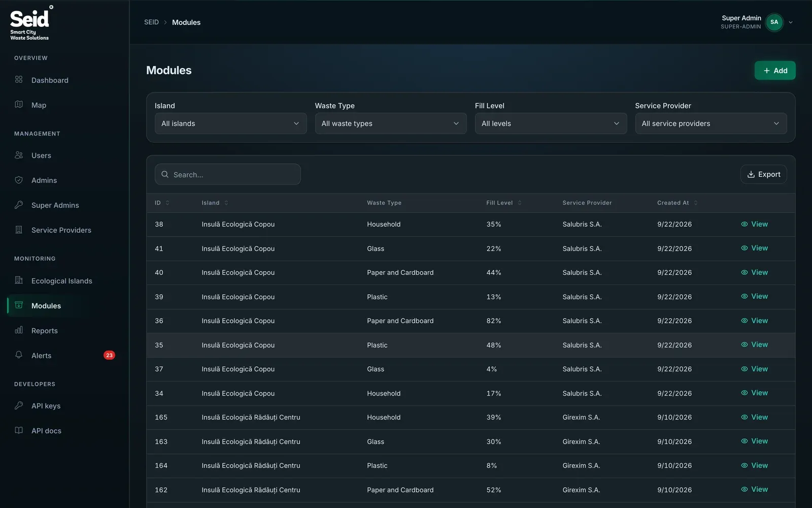Click the 82% fill level cell
Image resolution: width=812 pixels, height=508 pixels.
pyautogui.click(x=494, y=321)
